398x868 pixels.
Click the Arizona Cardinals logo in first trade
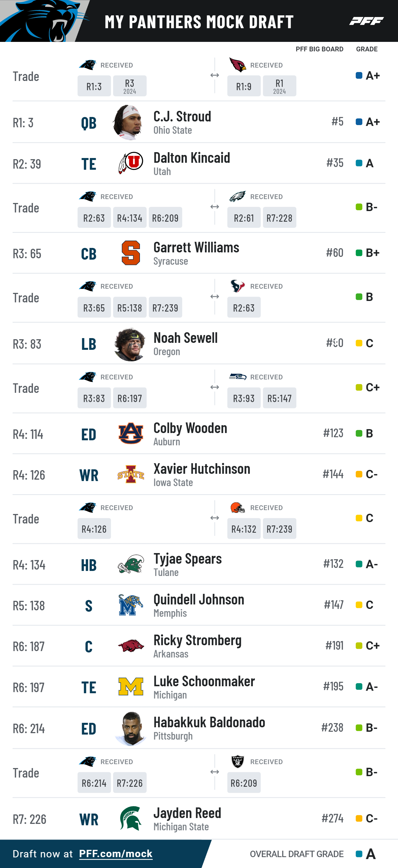point(238,65)
